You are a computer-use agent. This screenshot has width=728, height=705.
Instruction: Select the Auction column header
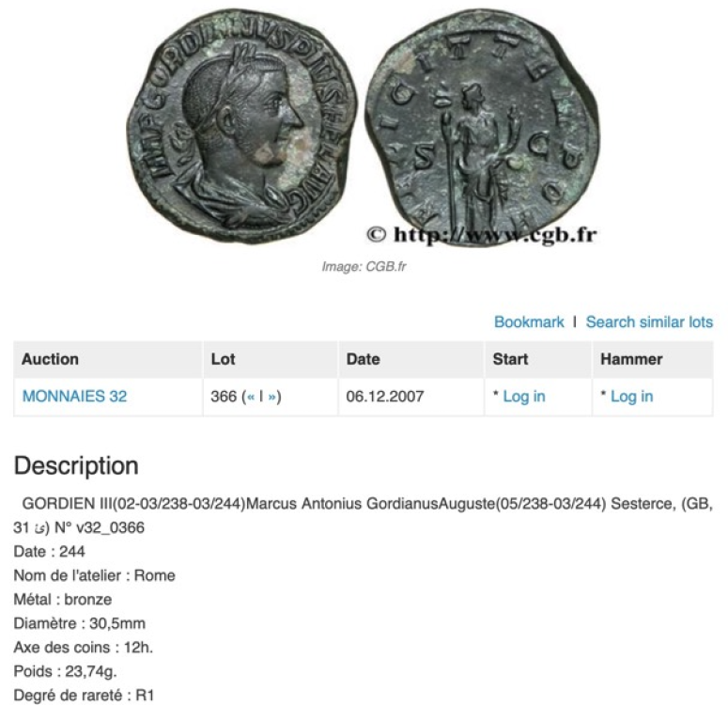click(x=50, y=359)
